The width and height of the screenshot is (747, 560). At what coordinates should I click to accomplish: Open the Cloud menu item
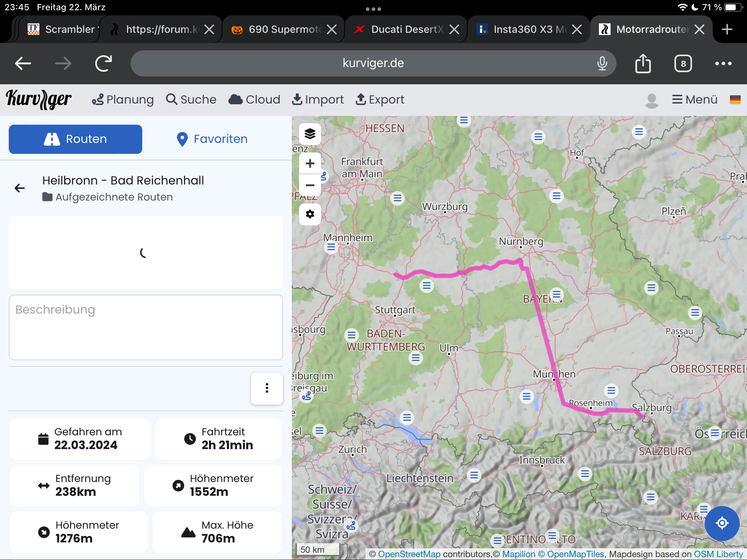tap(254, 100)
